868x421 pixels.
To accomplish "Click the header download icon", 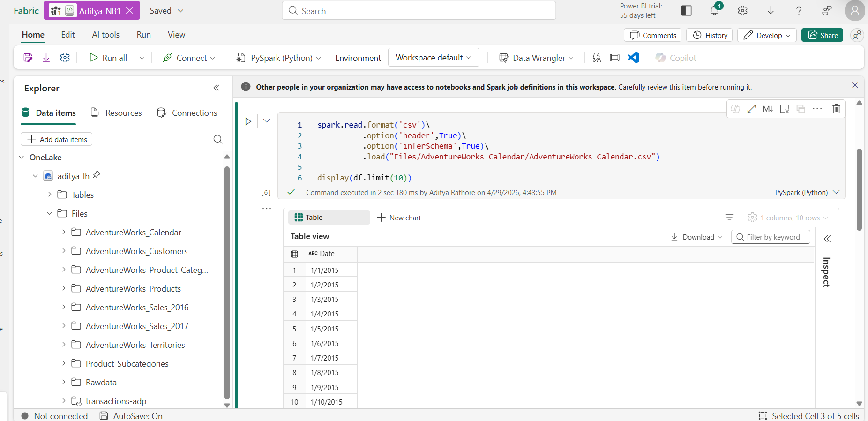I will 771,10.
